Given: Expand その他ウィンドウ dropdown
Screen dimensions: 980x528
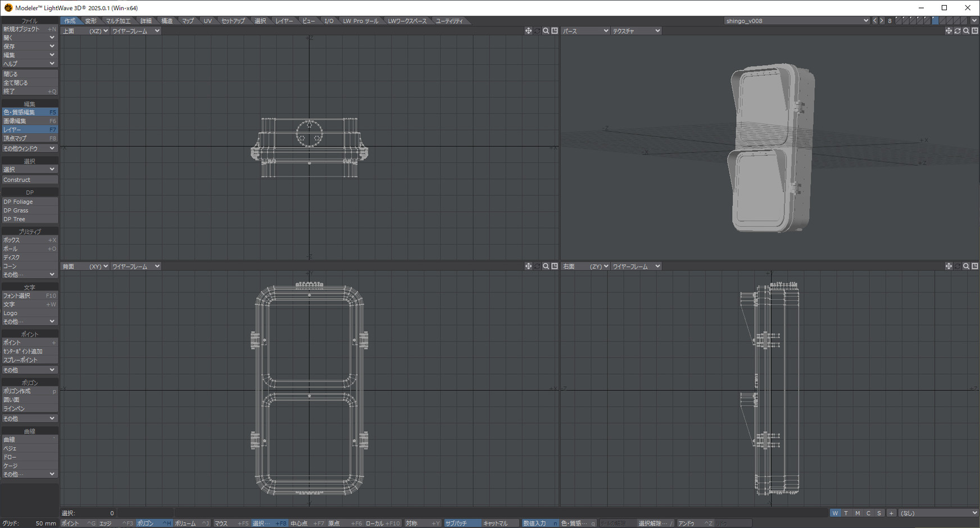Looking at the screenshot, I should coord(29,149).
